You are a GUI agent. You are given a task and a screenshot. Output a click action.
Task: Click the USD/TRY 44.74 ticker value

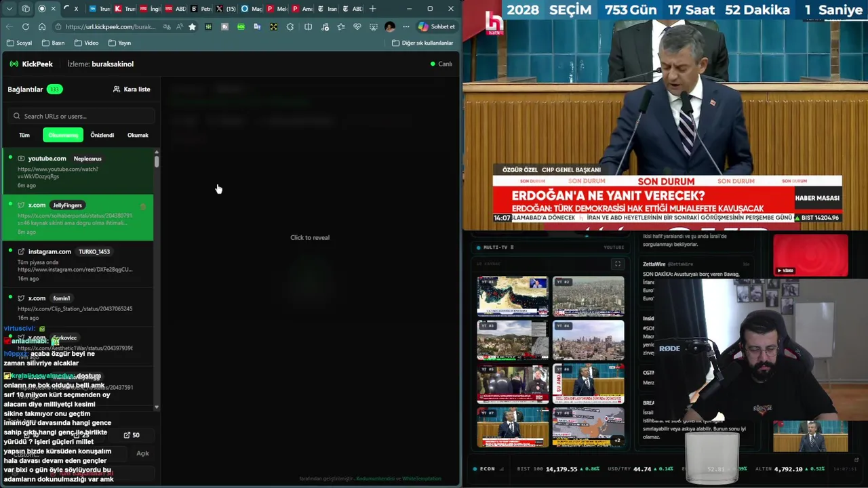point(642,469)
